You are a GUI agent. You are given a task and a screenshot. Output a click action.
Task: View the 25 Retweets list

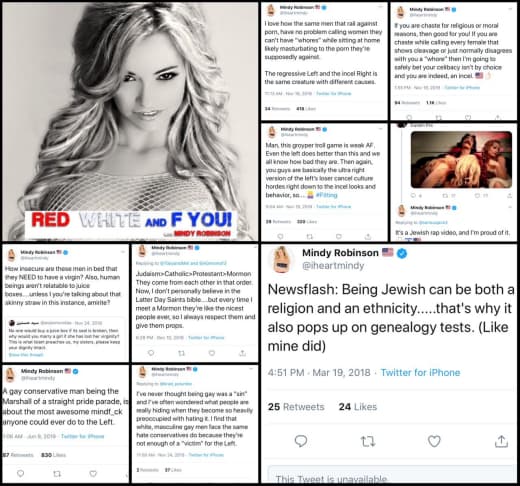point(296,407)
